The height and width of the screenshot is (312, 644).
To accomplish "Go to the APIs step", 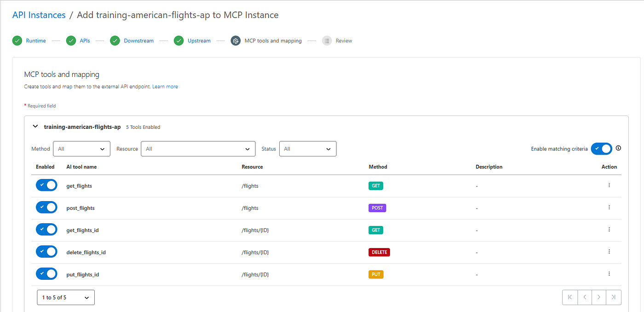I will (x=85, y=40).
